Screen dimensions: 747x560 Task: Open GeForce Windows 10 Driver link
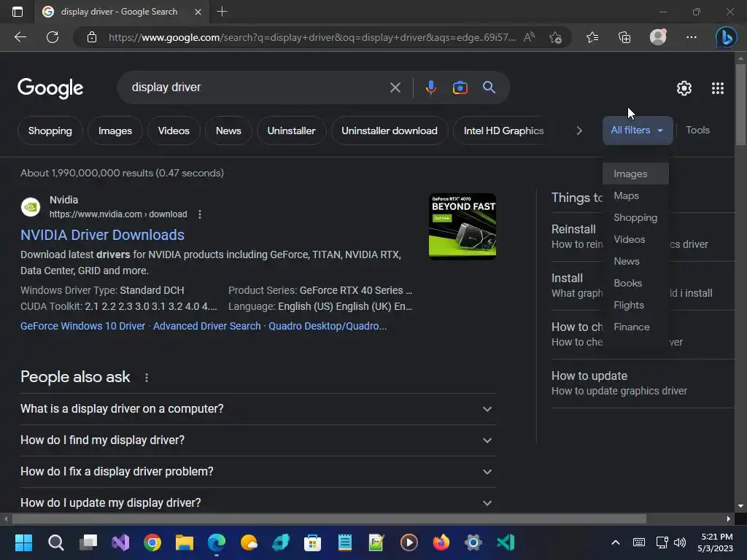pos(82,326)
